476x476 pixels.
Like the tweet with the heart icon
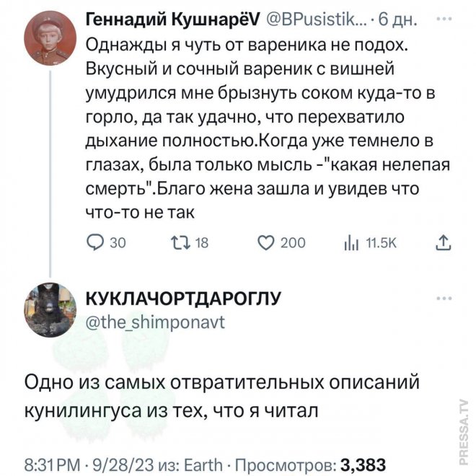click(x=265, y=243)
